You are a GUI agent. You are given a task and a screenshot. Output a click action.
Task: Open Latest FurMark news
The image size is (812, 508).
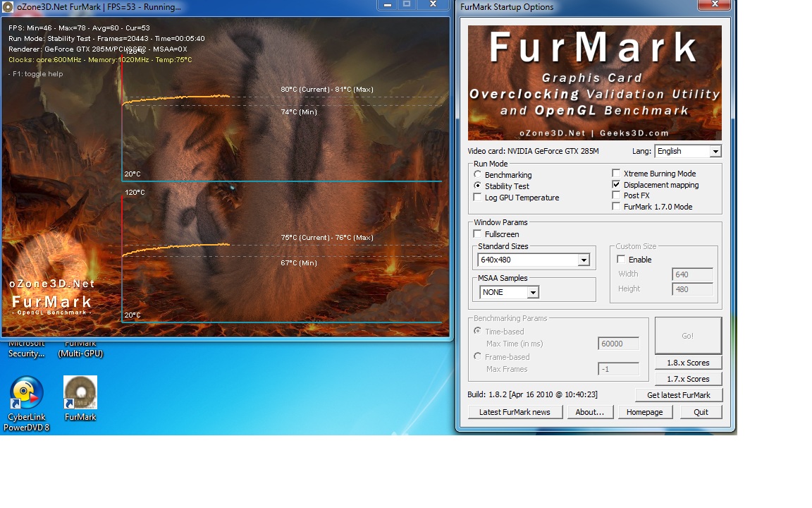coord(515,412)
